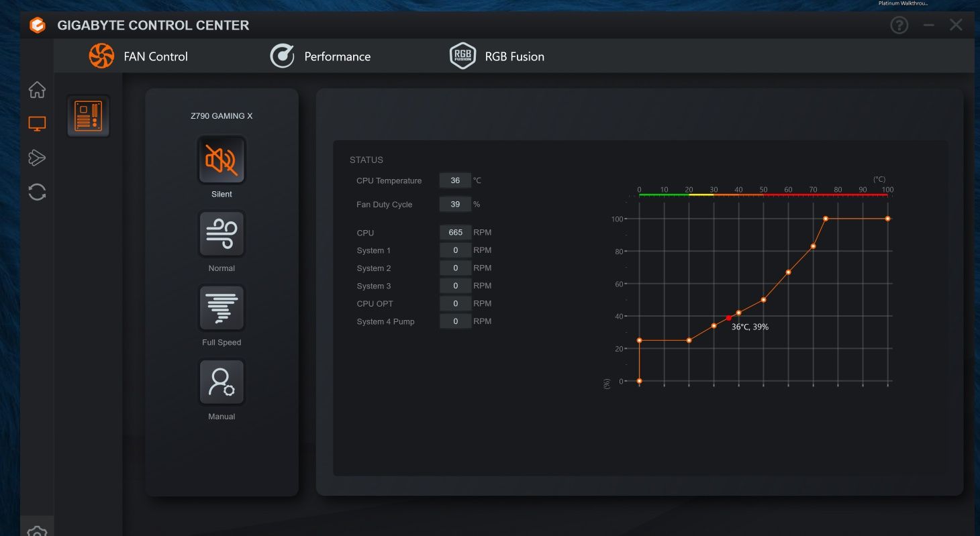Open the RGB Fusion tab
Viewport: 980px width, 536px height.
(x=497, y=56)
